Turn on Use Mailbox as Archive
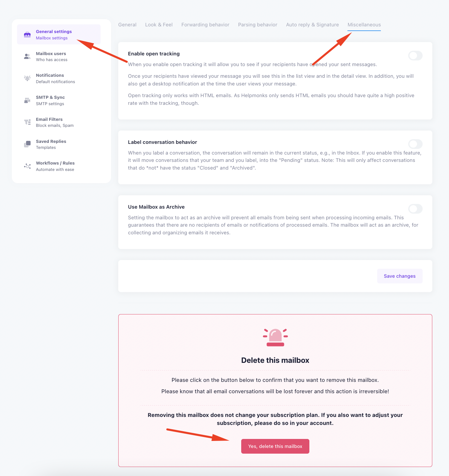The height and width of the screenshot is (476, 449). [x=415, y=209]
